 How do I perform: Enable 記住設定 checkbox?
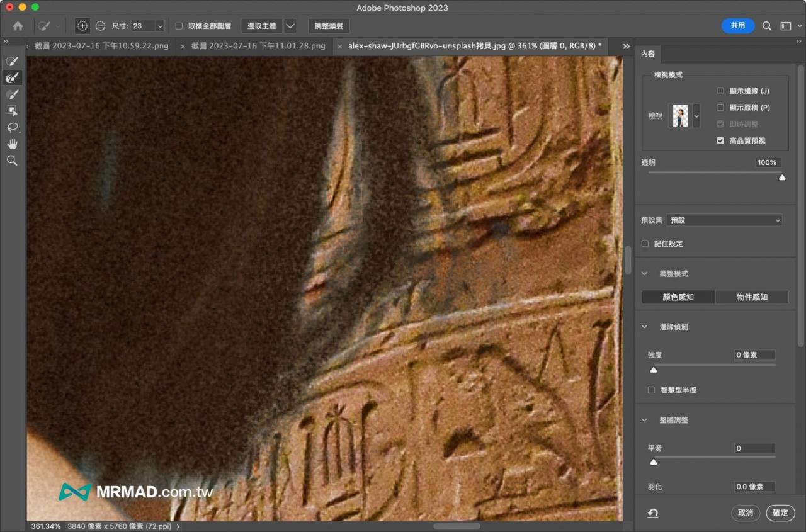645,244
